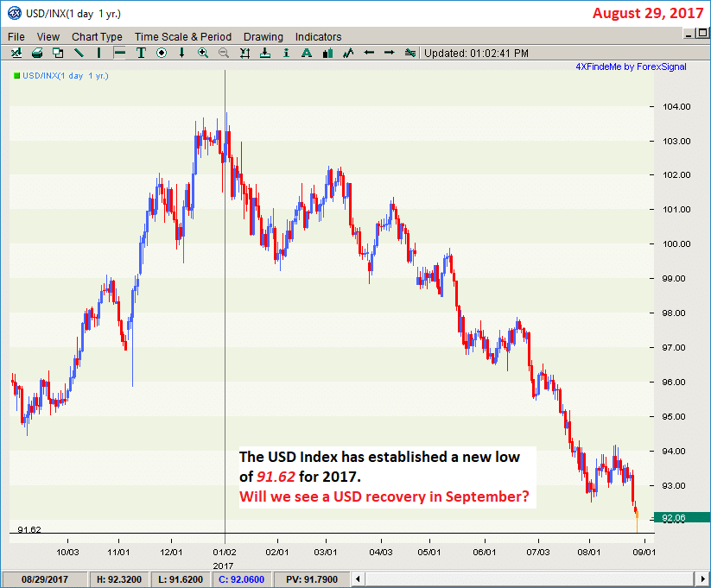Image resolution: width=711 pixels, height=588 pixels.
Task: Click the Updated: 01:02:41 PM text
Action: (x=477, y=53)
